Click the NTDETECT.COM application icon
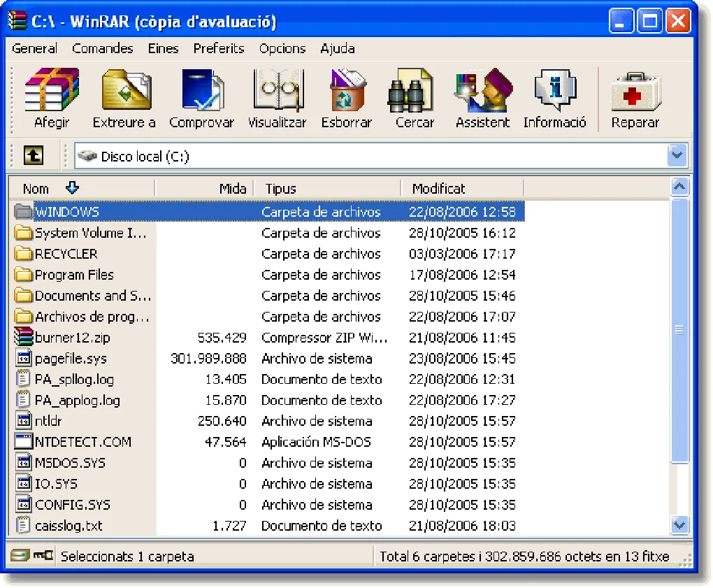The height and width of the screenshot is (588, 713). coord(24,442)
